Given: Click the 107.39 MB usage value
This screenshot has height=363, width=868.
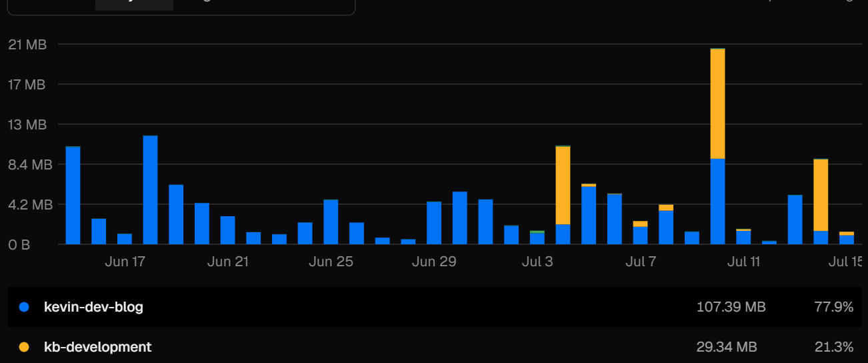Looking at the screenshot, I should click(x=731, y=307).
